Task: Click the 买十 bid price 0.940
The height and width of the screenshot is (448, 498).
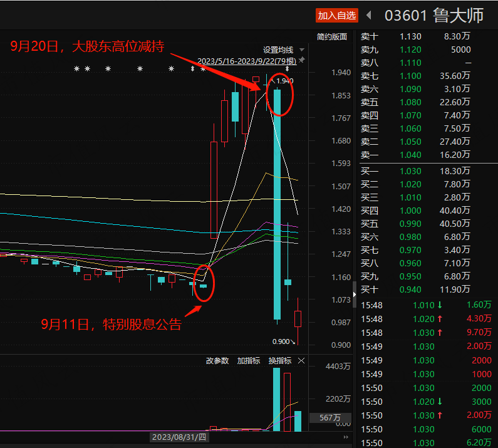Action: [x=410, y=289]
